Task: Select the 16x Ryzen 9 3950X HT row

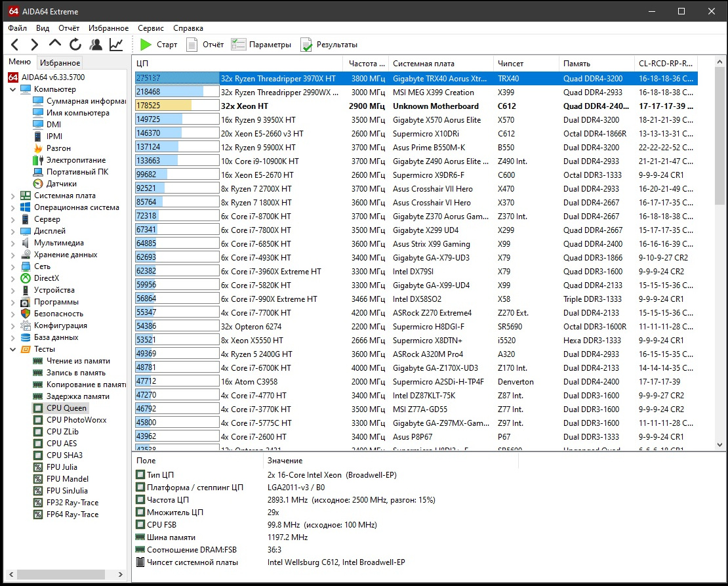Action: coord(416,120)
